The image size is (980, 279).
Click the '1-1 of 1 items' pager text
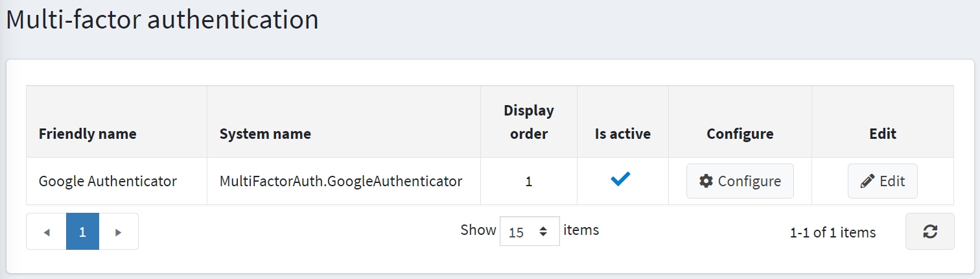coord(832,232)
